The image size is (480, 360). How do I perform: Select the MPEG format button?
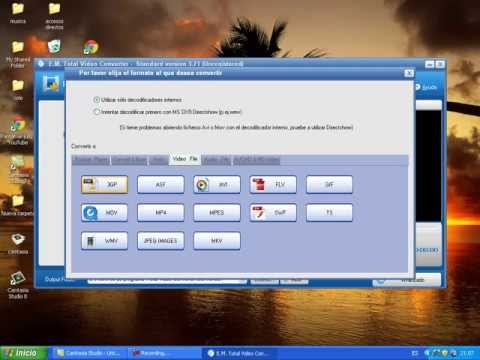217,213
